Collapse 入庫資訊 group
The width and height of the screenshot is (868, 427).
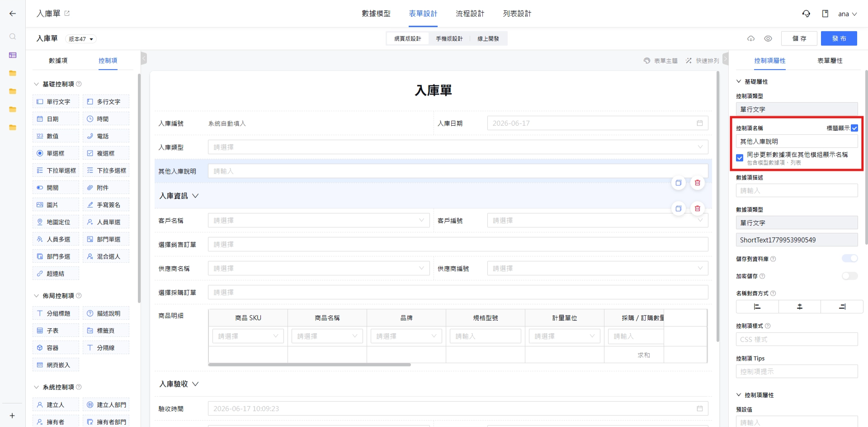coord(195,196)
